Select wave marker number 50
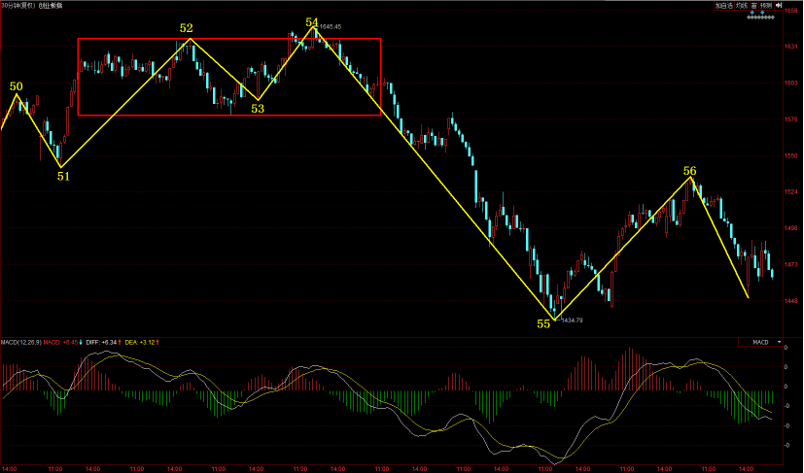804x473 pixels. [16, 87]
